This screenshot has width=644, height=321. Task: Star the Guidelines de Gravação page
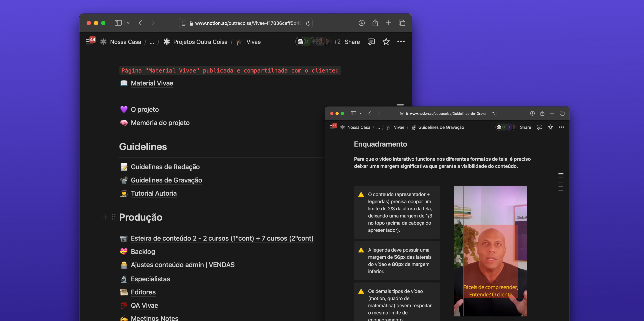[550, 127]
